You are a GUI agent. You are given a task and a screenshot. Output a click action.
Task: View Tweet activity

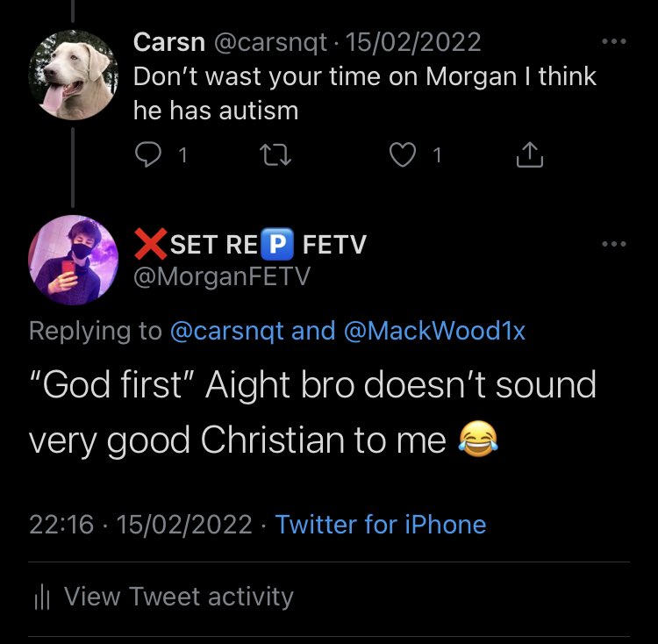pyautogui.click(x=178, y=597)
